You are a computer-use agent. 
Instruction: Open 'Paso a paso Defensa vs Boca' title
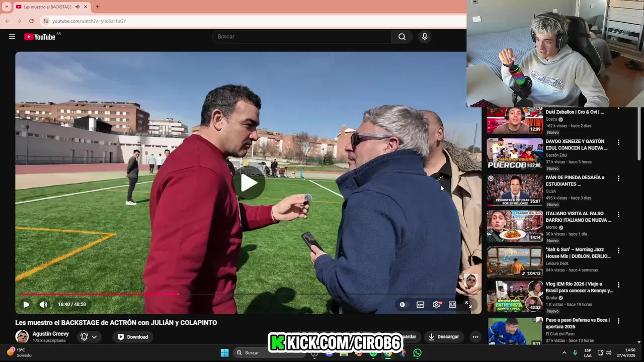coord(578,323)
